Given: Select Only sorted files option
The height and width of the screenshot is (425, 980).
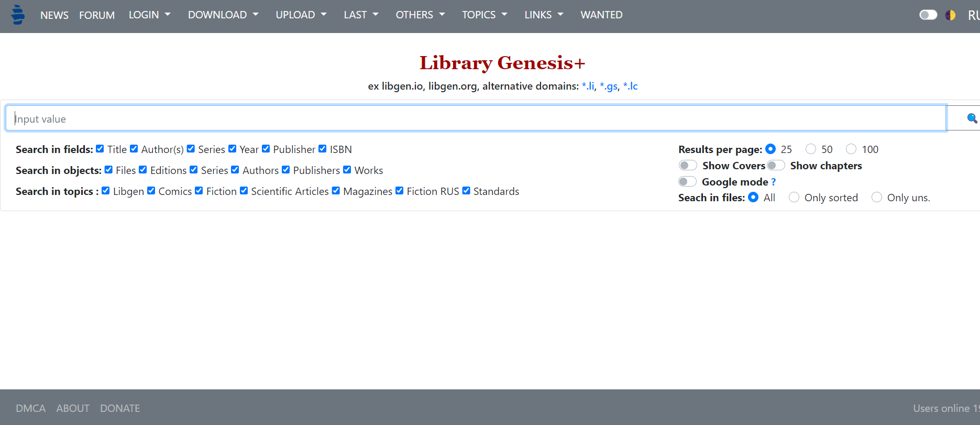Looking at the screenshot, I should pyautogui.click(x=794, y=198).
